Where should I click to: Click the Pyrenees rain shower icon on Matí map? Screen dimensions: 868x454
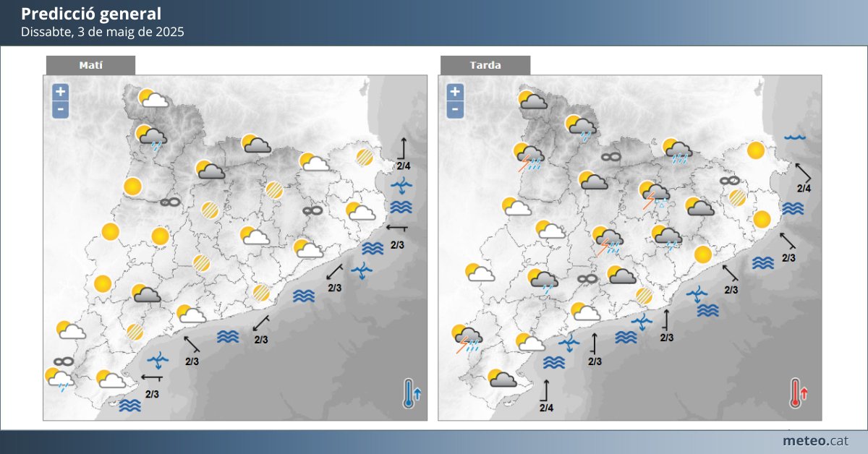152,137
